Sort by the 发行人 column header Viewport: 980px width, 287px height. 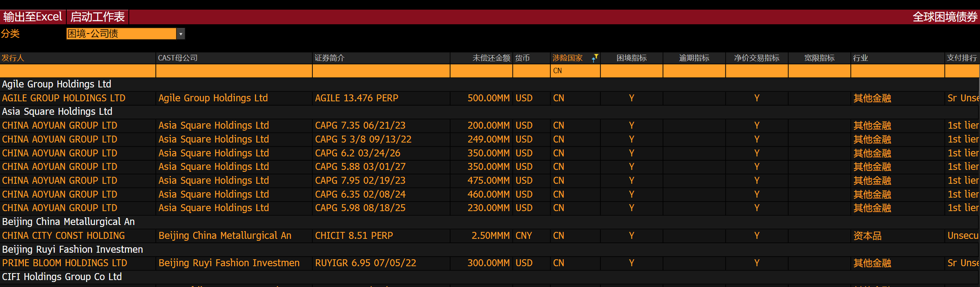13,58
